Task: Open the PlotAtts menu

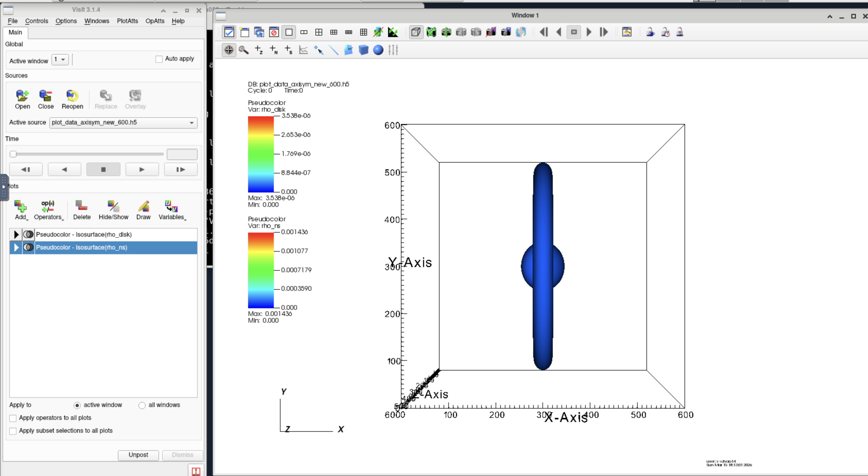Action: (x=127, y=21)
